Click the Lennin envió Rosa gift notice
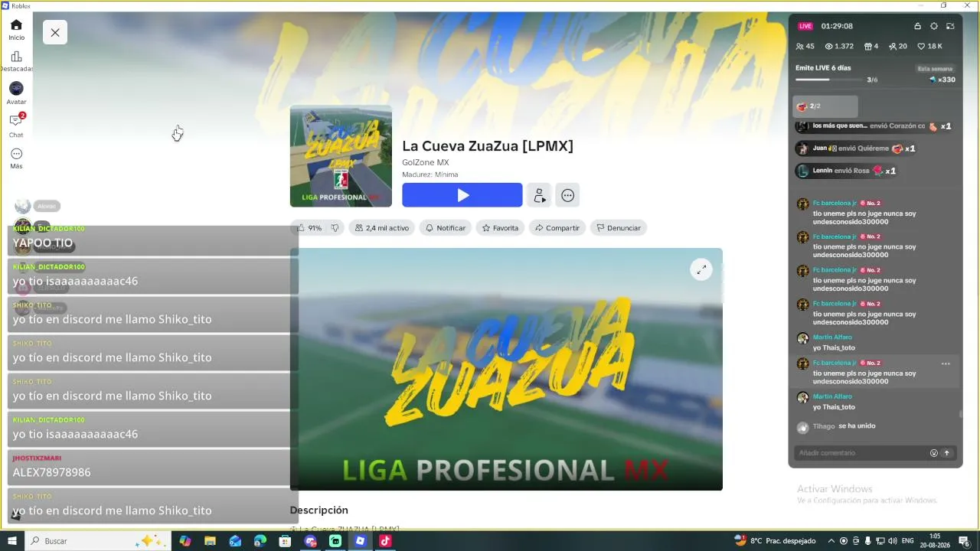Screen dimensions: 980x551 [x=845, y=171]
